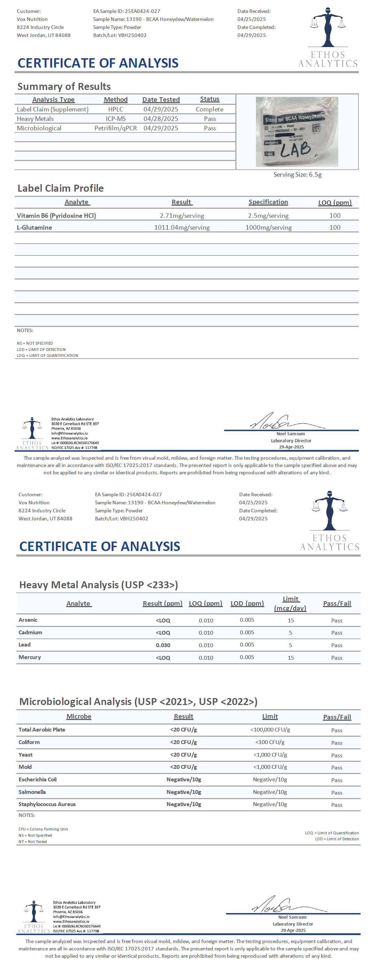Click the '<100,000 CFU/g' limit value
Image resolution: width=378 pixels, height=980 pixels.
click(x=270, y=730)
